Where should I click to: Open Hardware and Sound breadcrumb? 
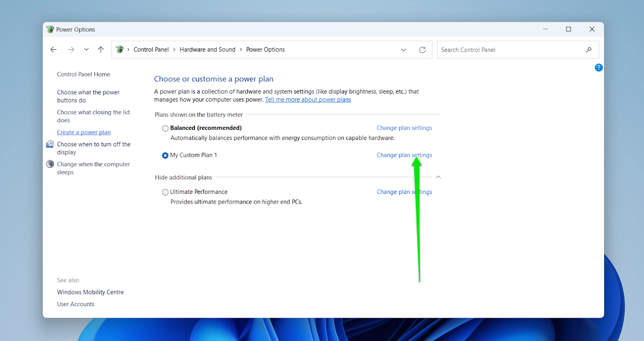tap(207, 50)
